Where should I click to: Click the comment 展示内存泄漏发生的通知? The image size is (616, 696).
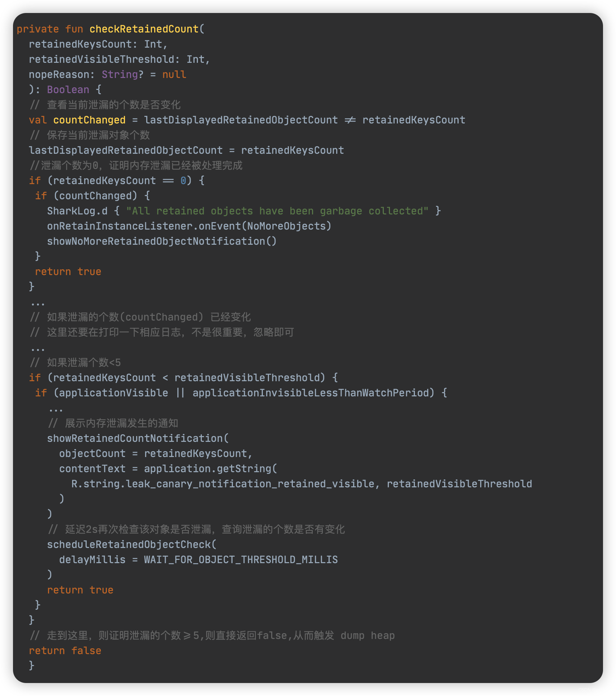pyautogui.click(x=113, y=423)
